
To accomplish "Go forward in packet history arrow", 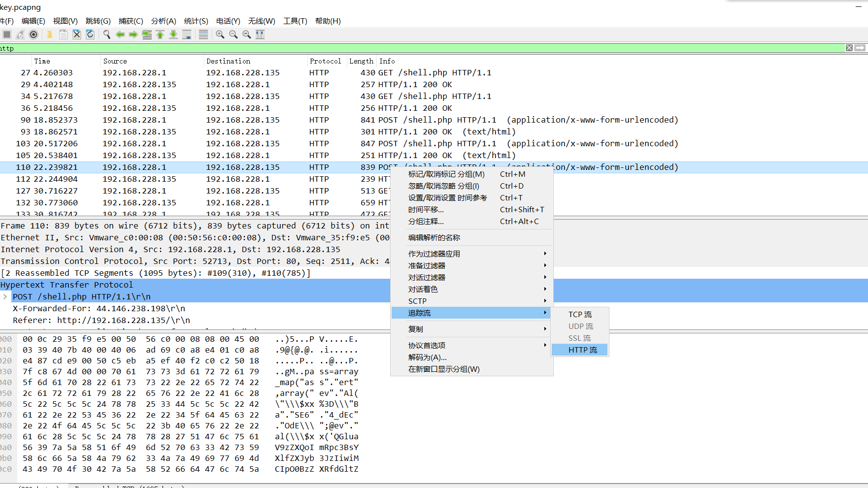I will pos(133,34).
